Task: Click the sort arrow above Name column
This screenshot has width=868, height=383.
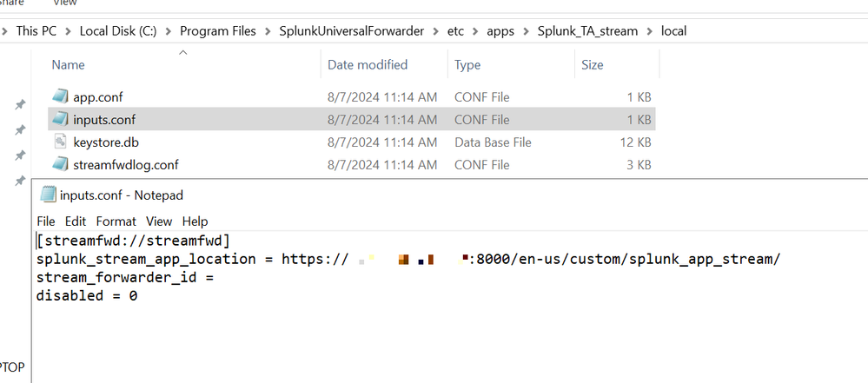Action: point(183,52)
